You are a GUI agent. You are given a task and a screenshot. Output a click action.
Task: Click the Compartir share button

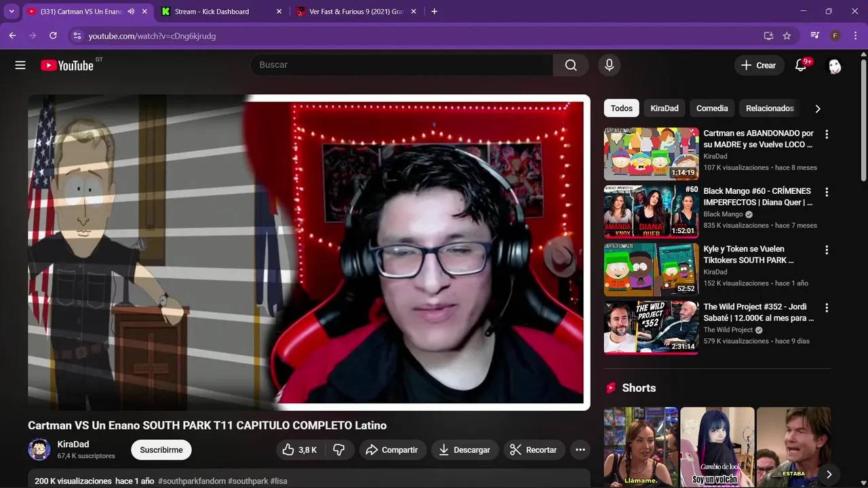point(392,449)
